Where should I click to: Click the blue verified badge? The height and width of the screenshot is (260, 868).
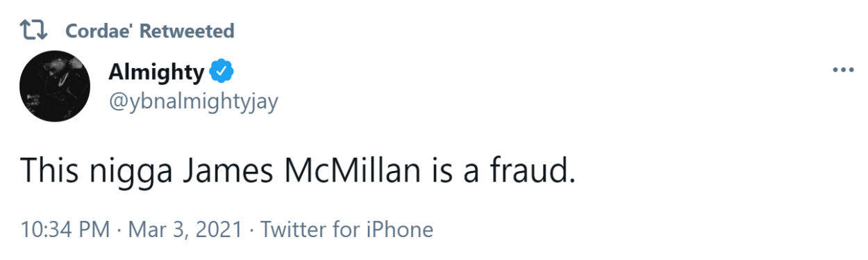point(222,72)
